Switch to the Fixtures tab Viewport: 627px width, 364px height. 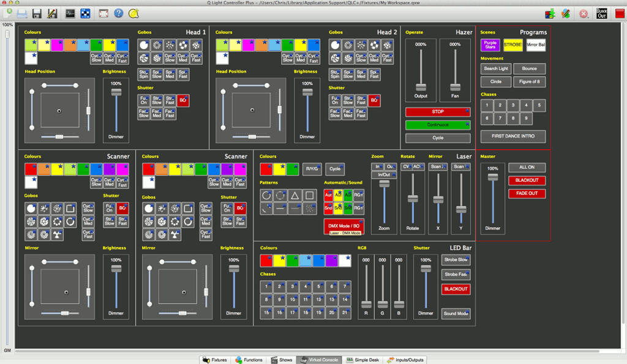pos(216,360)
